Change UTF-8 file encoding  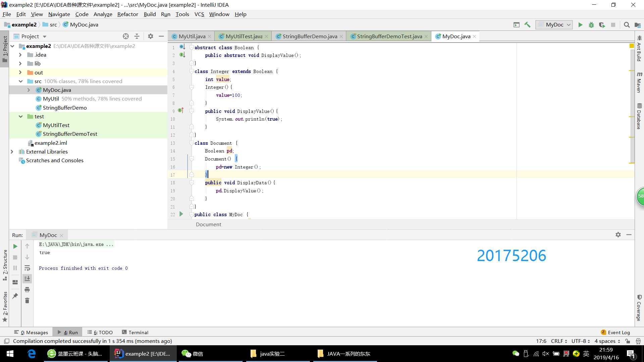pyautogui.click(x=581, y=341)
